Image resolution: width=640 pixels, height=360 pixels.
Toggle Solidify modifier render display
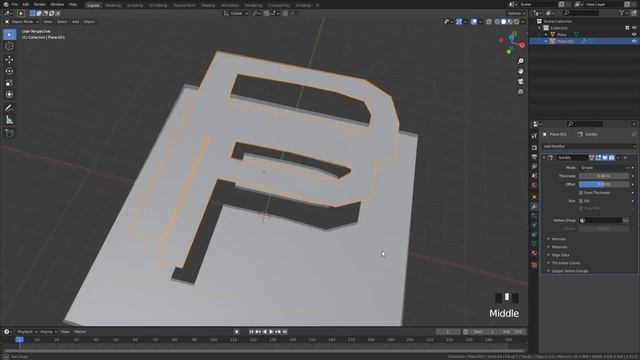(x=611, y=158)
